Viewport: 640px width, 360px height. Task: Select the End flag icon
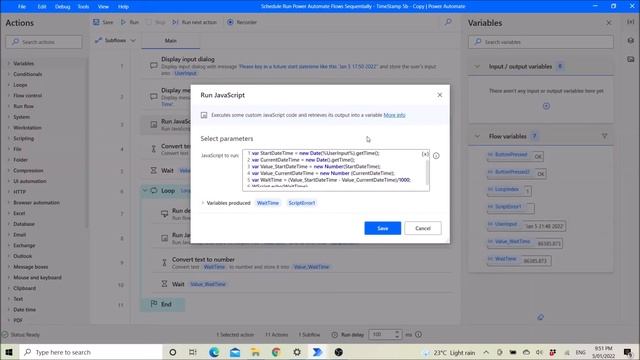154,304
